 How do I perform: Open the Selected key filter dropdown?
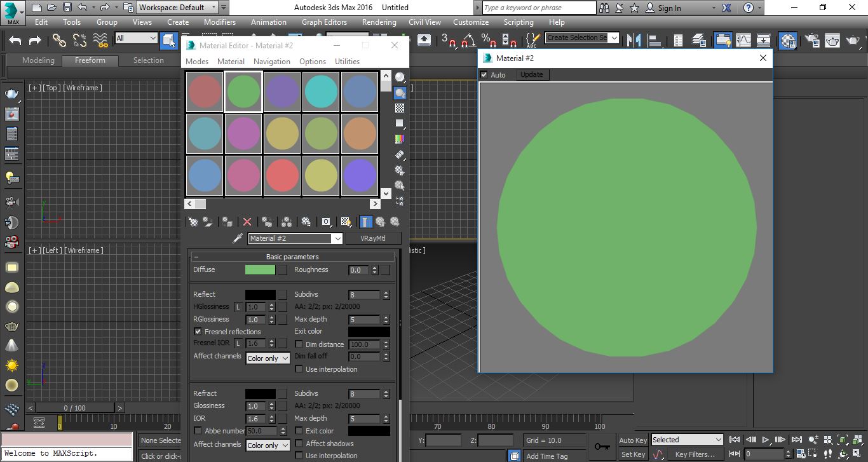(687, 440)
